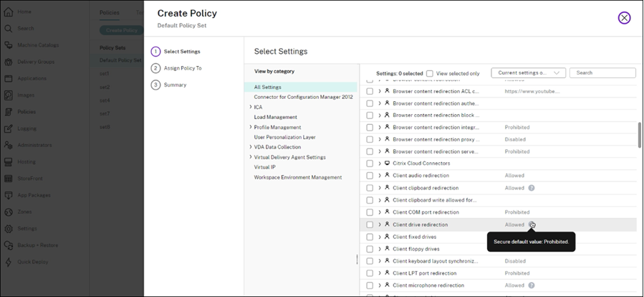Image resolution: width=644 pixels, height=297 pixels.
Task: Open the Settings gear icon in sidebar
Action: click(9, 228)
